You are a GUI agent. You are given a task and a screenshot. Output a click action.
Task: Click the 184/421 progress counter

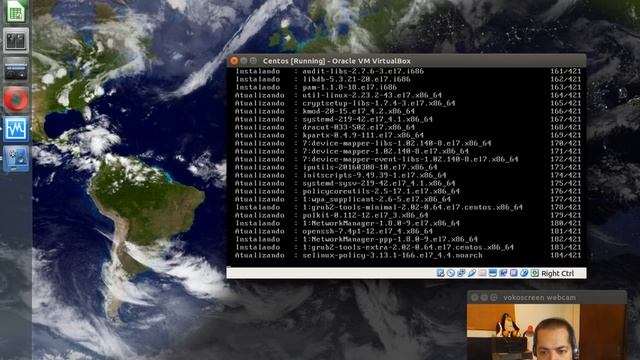coord(565,256)
